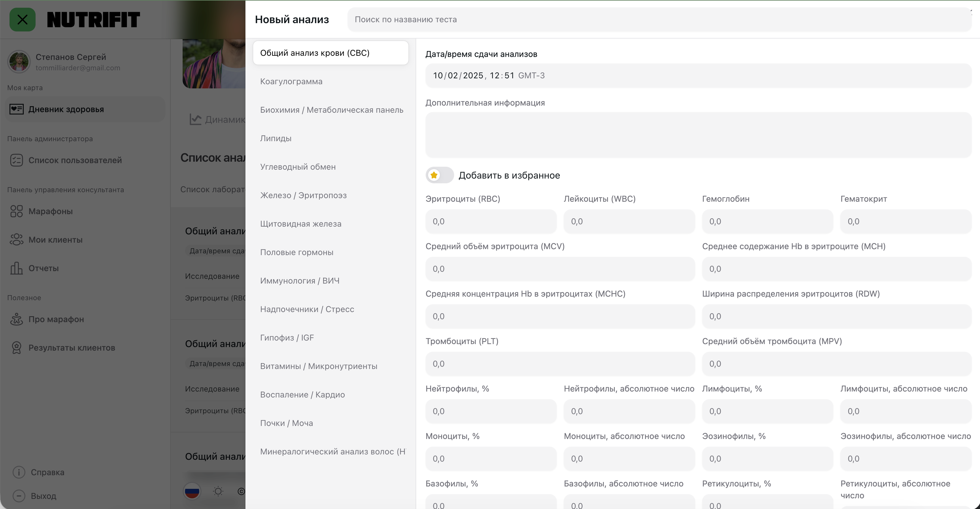
Task: Click the Russian flag language icon
Action: pyautogui.click(x=192, y=491)
